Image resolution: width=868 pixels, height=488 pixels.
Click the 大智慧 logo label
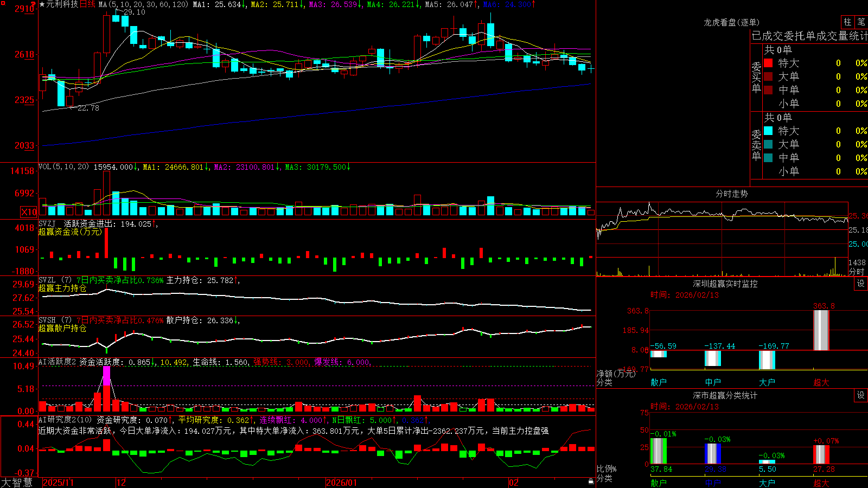[17, 483]
